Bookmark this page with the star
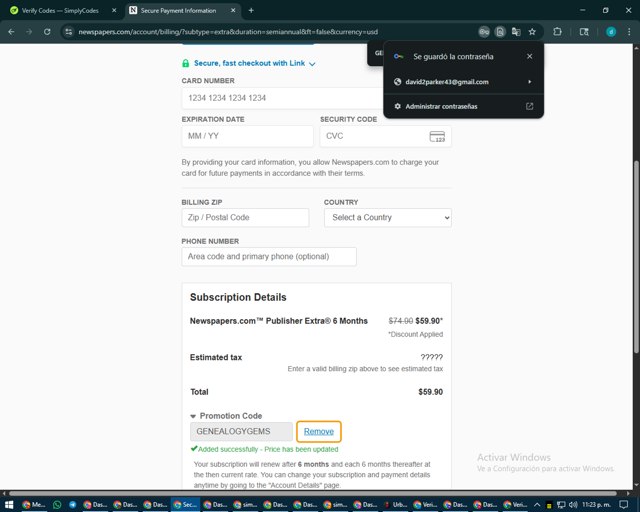The height and width of the screenshot is (512, 640). [x=532, y=32]
